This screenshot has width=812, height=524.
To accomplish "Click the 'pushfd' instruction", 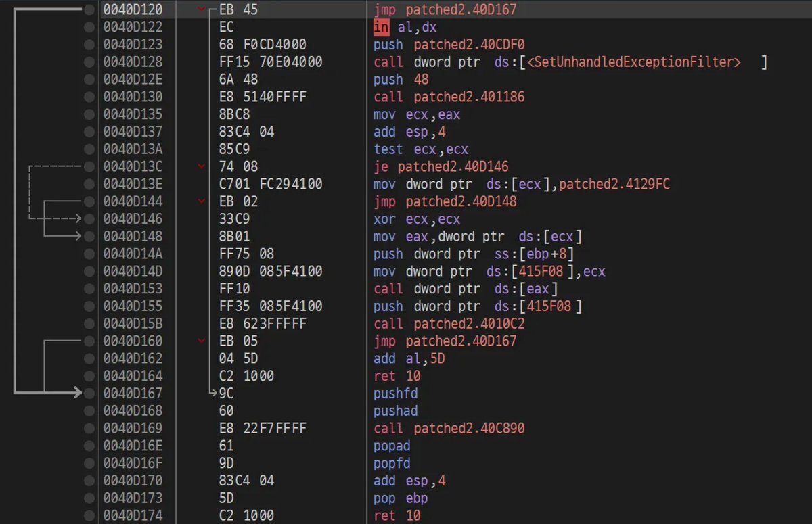I will click(x=396, y=394).
